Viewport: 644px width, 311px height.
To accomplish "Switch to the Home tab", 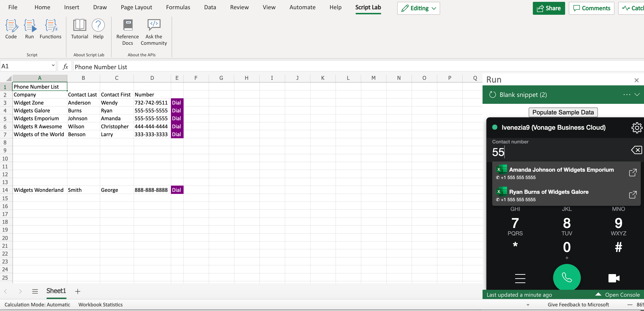I will click(42, 7).
